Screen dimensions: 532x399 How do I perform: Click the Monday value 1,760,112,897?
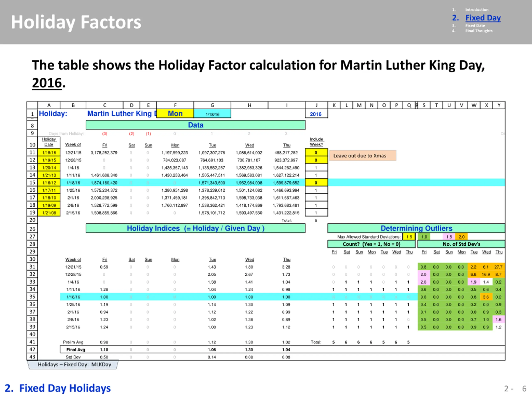pyautogui.click(x=175, y=205)
